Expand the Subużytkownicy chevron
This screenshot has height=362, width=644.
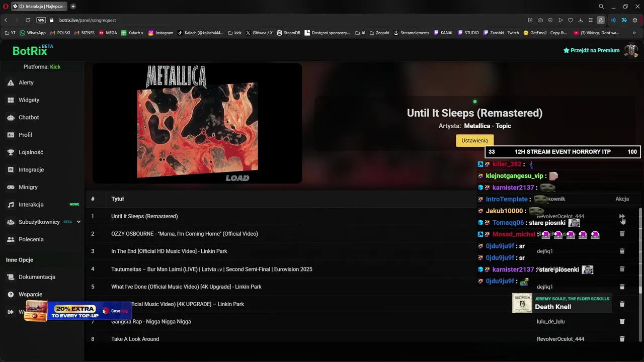click(x=78, y=222)
